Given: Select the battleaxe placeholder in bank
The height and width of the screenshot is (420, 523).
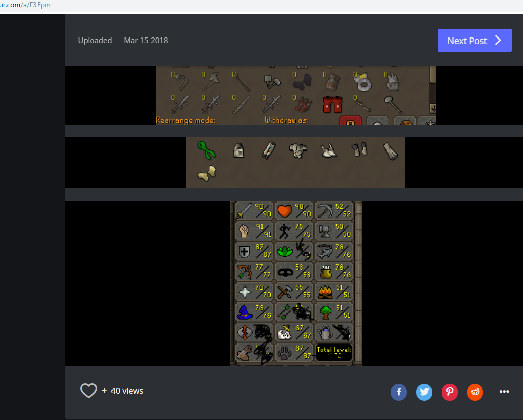Looking at the screenshot, I should click(x=211, y=82).
